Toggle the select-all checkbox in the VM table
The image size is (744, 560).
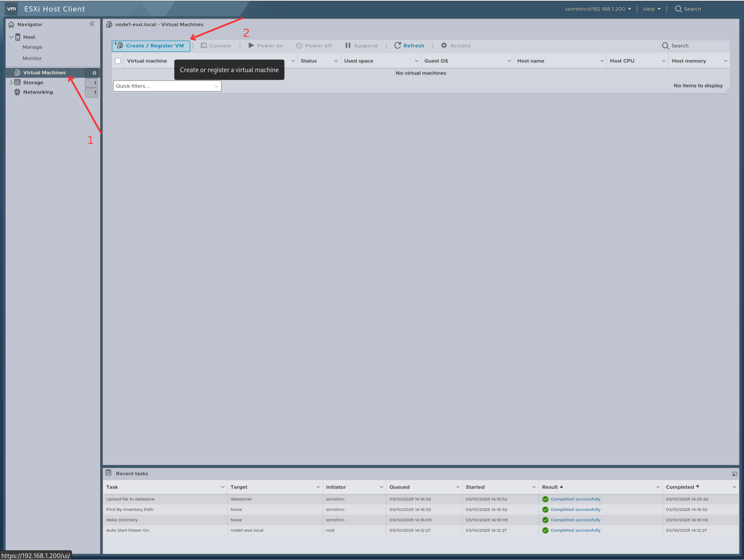[x=117, y=61]
